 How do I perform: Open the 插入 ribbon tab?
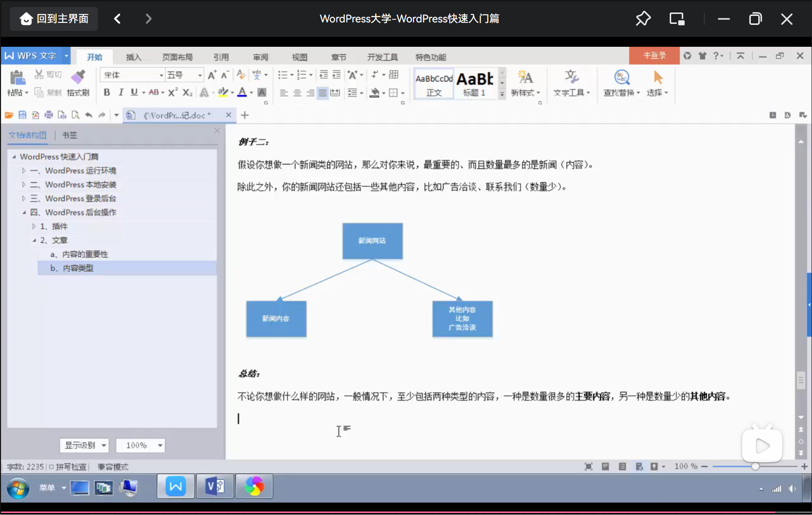click(x=133, y=57)
